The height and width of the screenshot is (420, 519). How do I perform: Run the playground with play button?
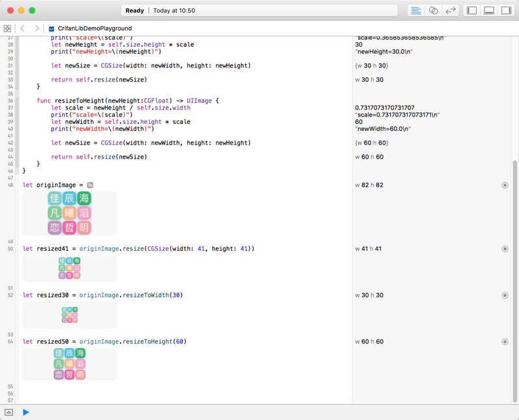pos(26,412)
